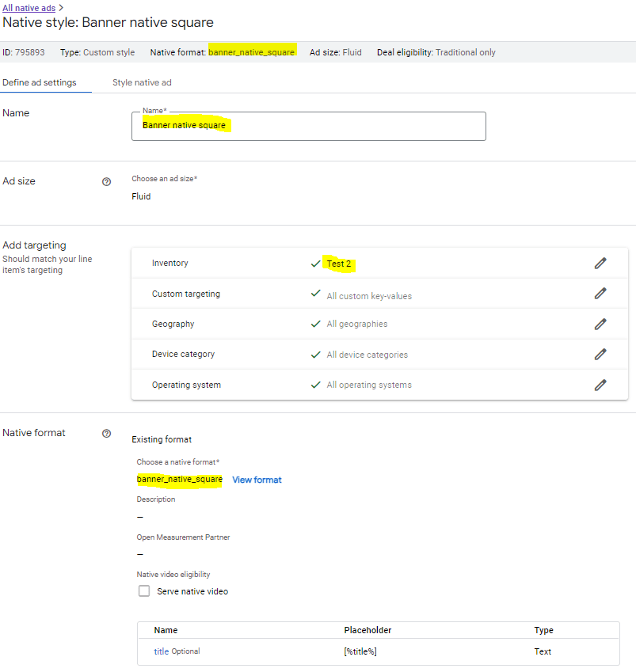The height and width of the screenshot is (672, 636).
Task: Edit Device category using pencil icon
Action: tap(600, 355)
